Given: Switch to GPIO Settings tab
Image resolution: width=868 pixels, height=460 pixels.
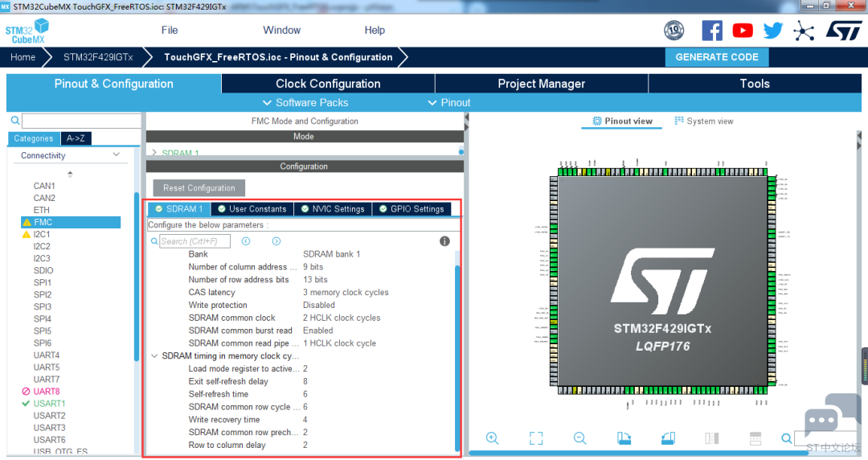Looking at the screenshot, I should point(411,209).
